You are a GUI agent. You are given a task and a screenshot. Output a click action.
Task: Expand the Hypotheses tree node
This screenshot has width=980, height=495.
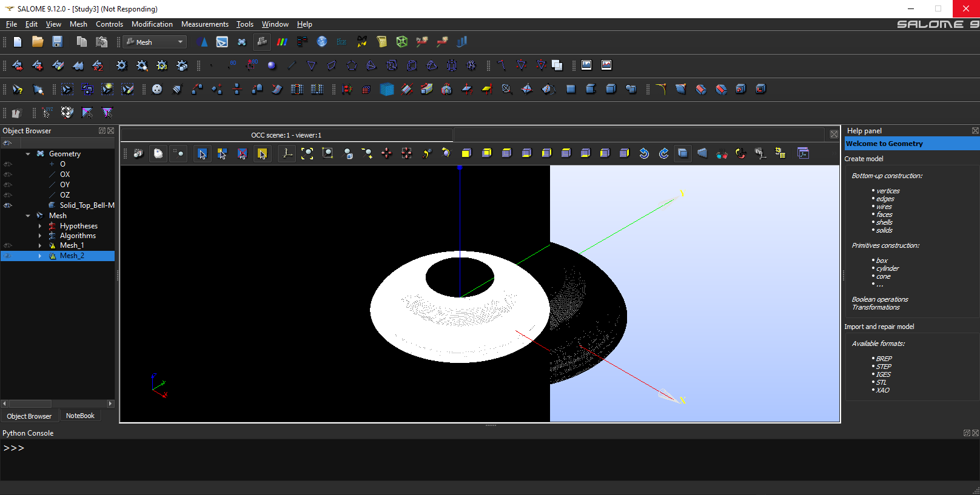tap(40, 226)
